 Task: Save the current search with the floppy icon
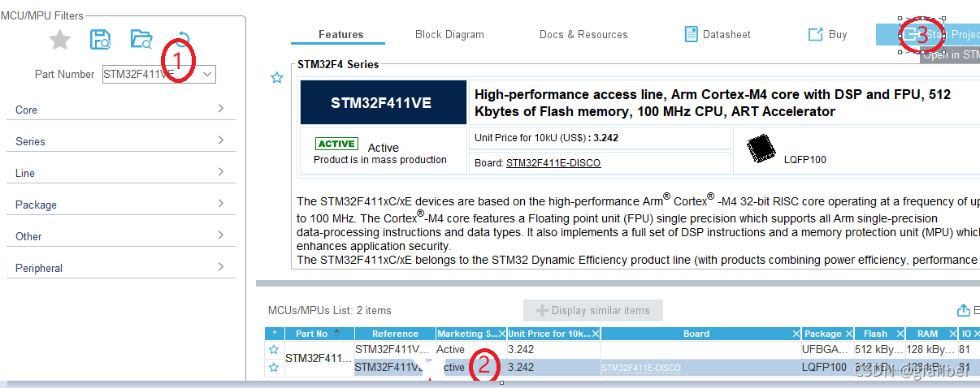[x=101, y=39]
